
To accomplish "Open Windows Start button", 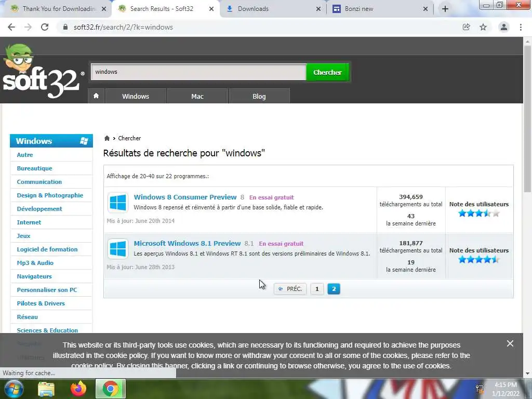I will click(13, 389).
